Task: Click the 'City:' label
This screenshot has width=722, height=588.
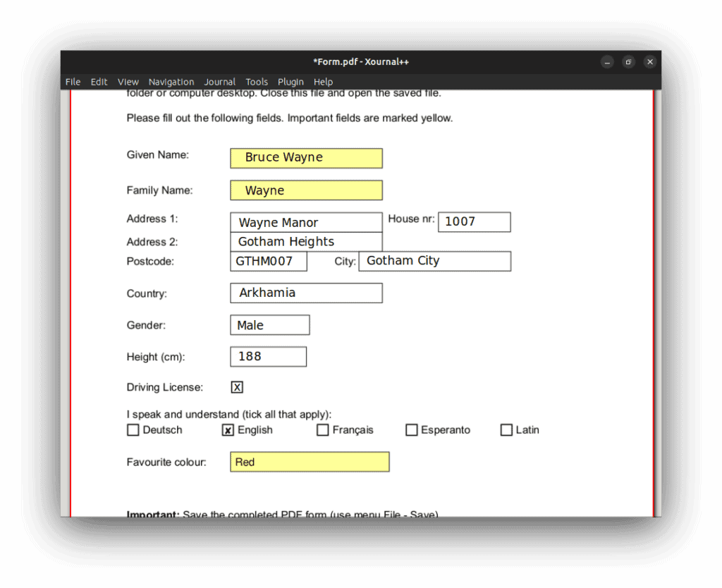Action: pyautogui.click(x=345, y=262)
